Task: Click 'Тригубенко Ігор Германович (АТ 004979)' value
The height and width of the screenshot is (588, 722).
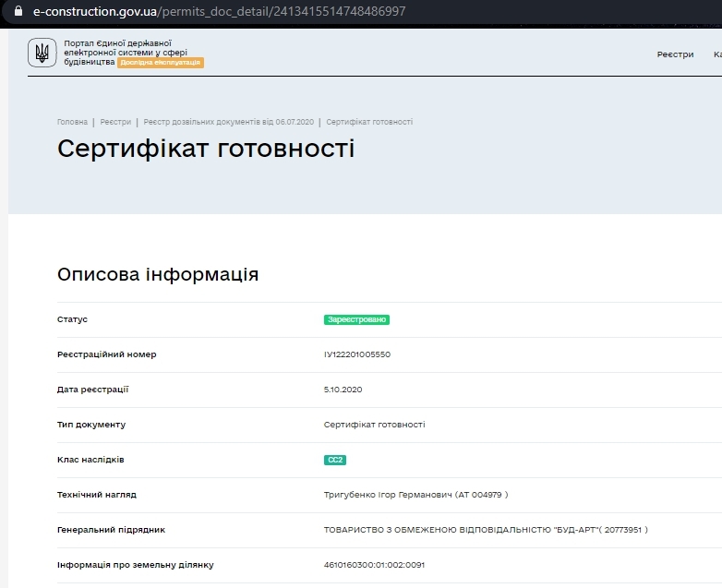Action: tap(415, 495)
